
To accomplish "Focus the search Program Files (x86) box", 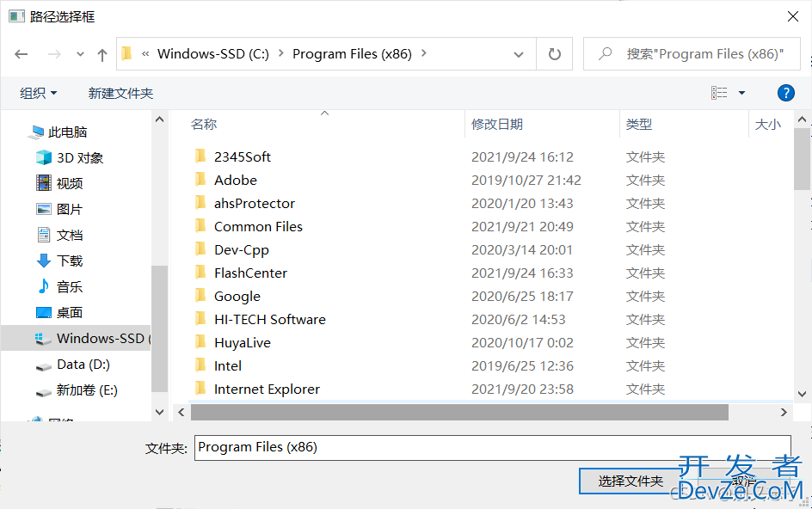I will (692, 54).
